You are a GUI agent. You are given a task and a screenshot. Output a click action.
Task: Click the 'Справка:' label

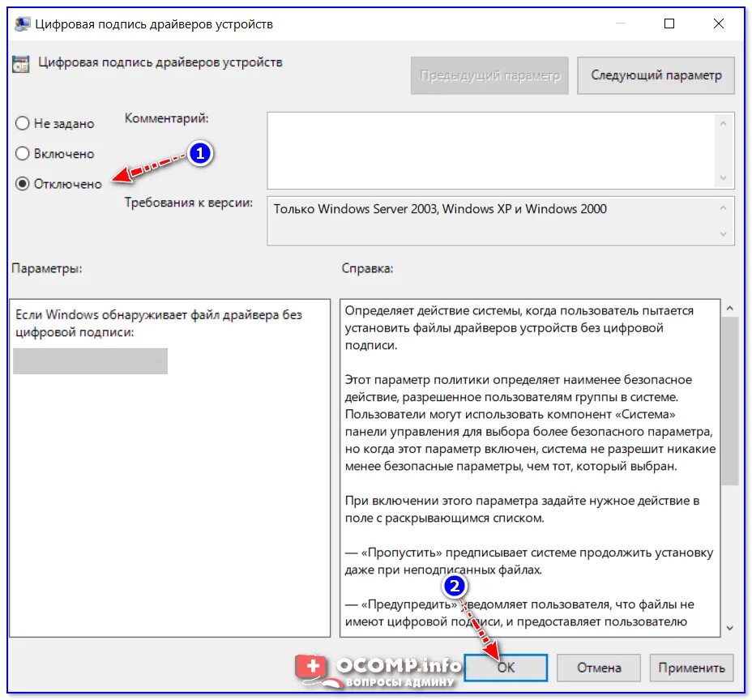tap(367, 268)
